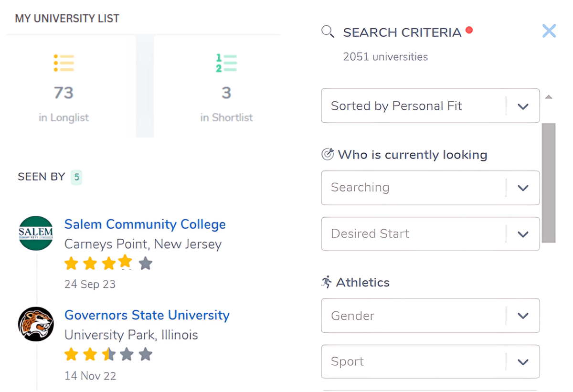Click the runner icon beside Athletics
This screenshot has width=573, height=392.
(328, 282)
